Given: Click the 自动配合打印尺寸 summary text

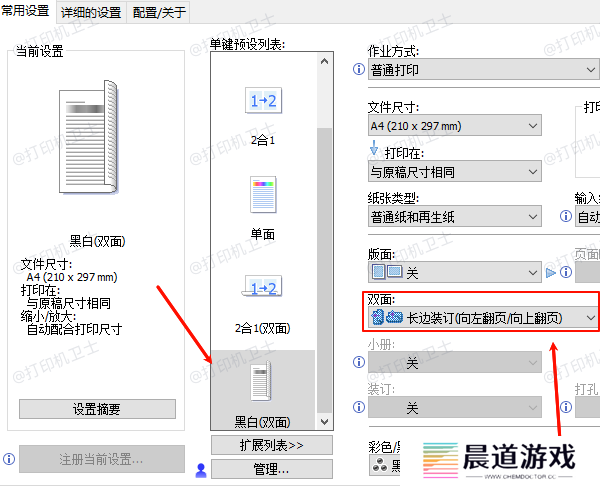Looking at the screenshot, I should [x=74, y=329].
